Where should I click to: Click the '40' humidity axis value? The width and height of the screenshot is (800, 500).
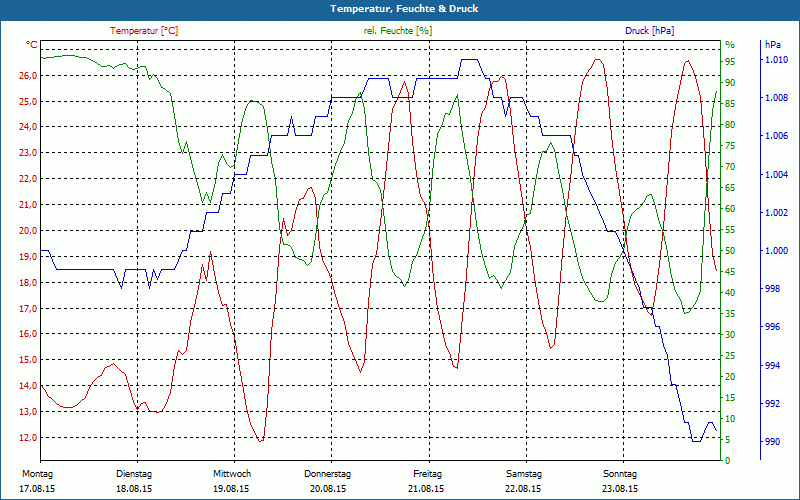730,293
